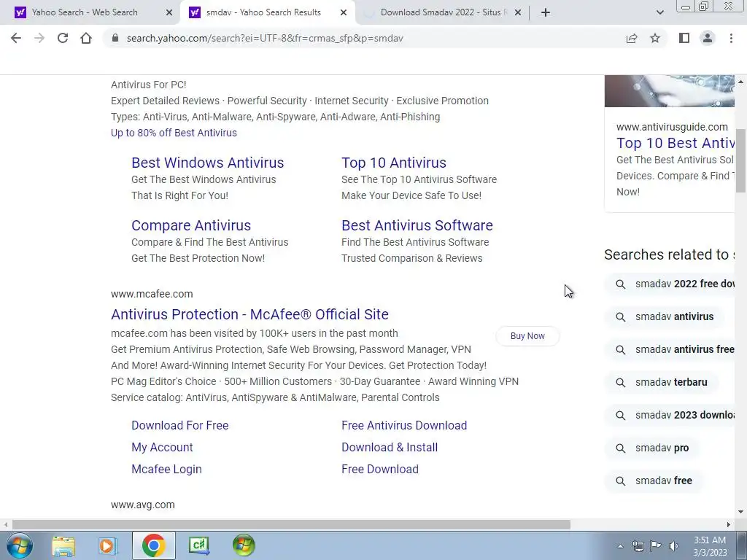This screenshot has height=560, width=747.
Task: Search related: smadav 2022 free download
Action: 671,284
